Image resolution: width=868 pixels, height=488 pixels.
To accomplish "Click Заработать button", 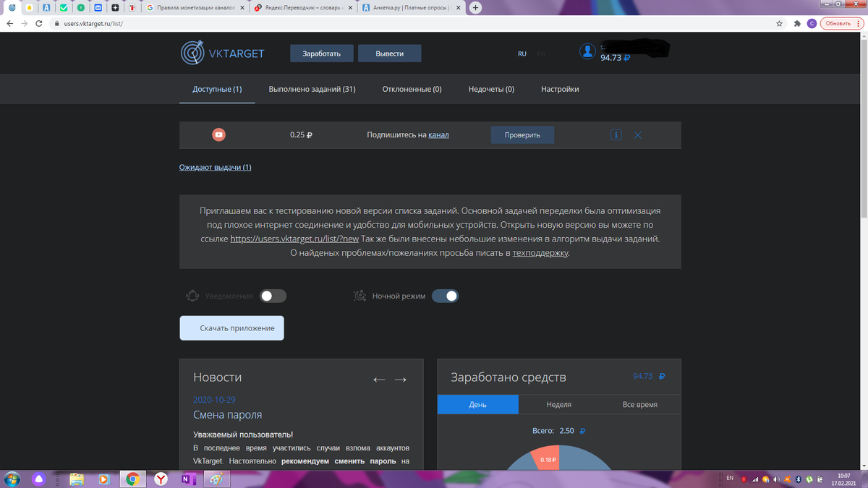I will point(321,53).
